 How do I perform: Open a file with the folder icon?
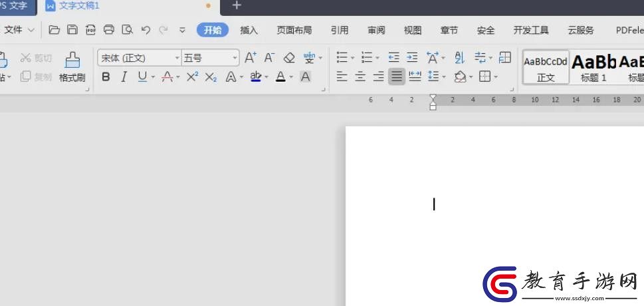[54, 30]
